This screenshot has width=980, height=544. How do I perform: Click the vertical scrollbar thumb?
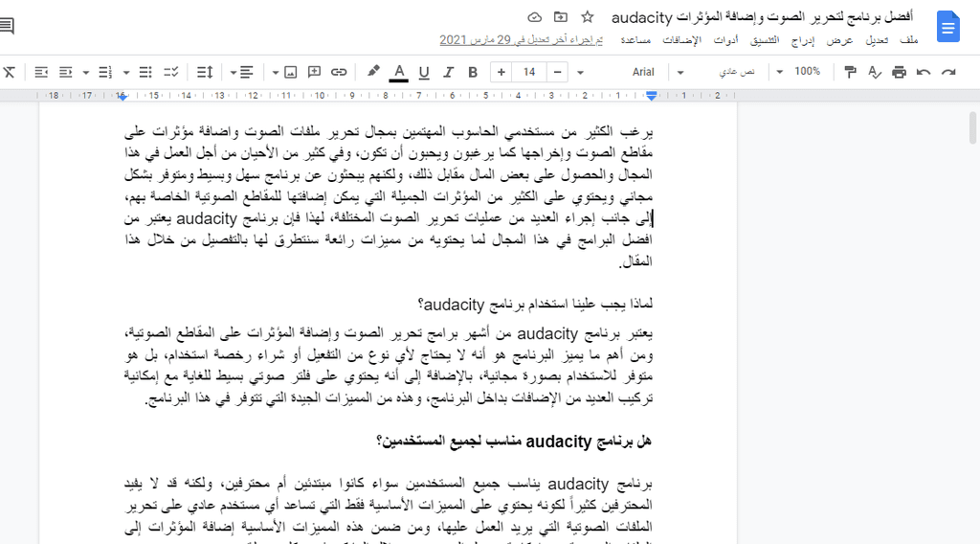[x=972, y=127]
